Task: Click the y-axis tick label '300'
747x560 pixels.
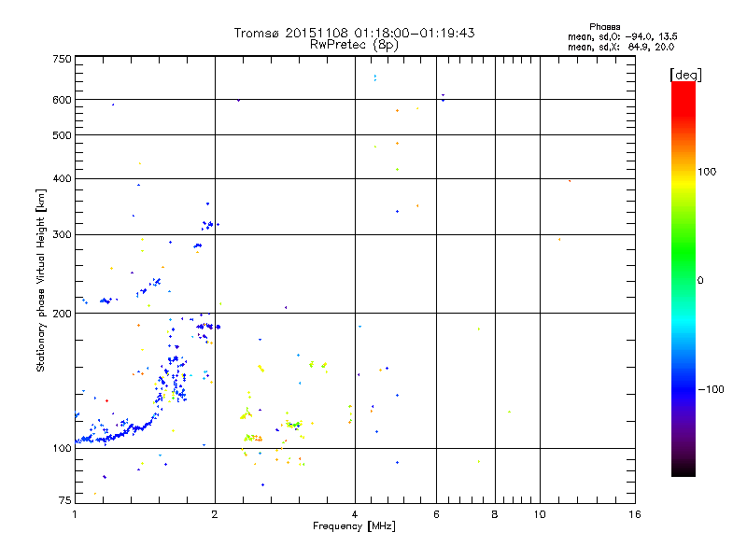Action: coord(62,234)
